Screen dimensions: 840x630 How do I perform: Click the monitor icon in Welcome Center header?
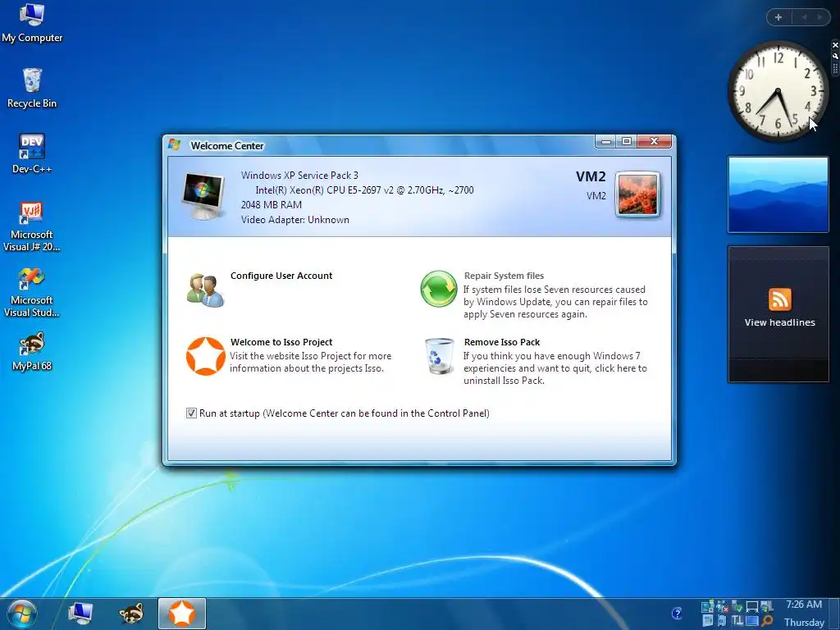(203, 195)
